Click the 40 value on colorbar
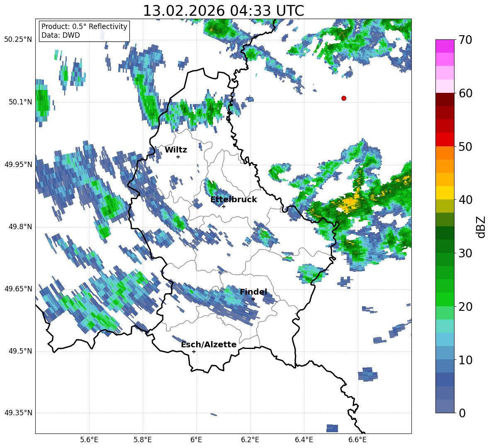 (465, 200)
